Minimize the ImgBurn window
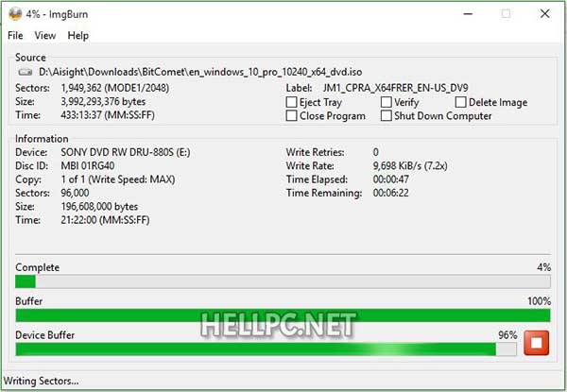Image resolution: width=567 pixels, height=392 pixels. click(469, 14)
